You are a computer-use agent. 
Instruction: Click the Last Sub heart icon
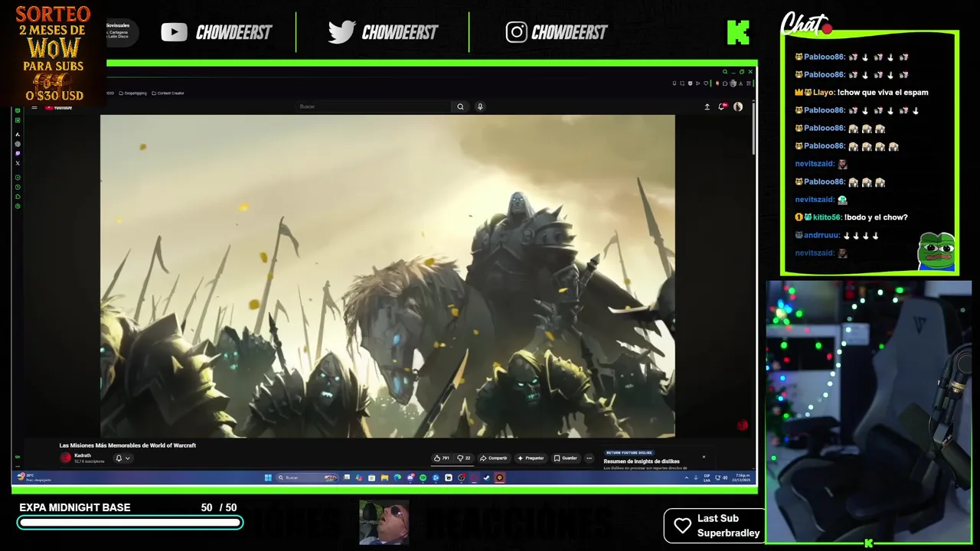click(x=682, y=526)
